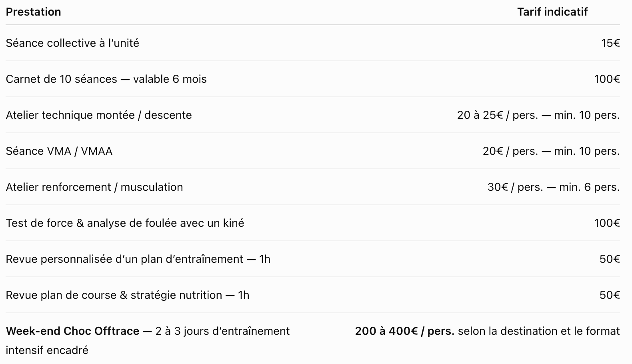Click the bold Week-end Choc Offtrace text
The image size is (632, 364).
[x=72, y=331]
